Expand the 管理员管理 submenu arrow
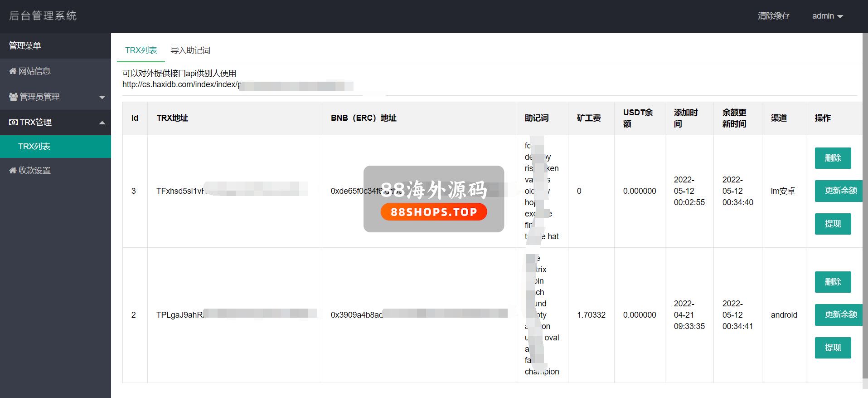The image size is (868, 398). coord(102,97)
